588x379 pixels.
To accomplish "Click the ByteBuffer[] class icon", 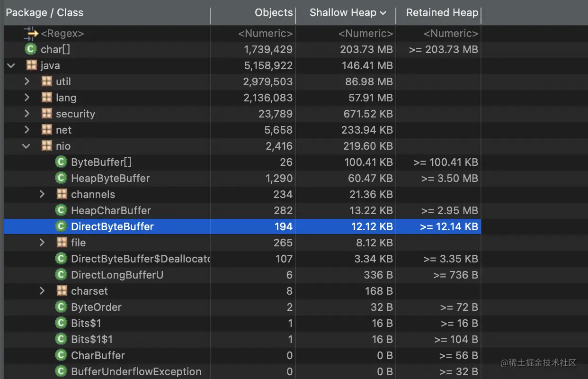I will click(x=61, y=162).
